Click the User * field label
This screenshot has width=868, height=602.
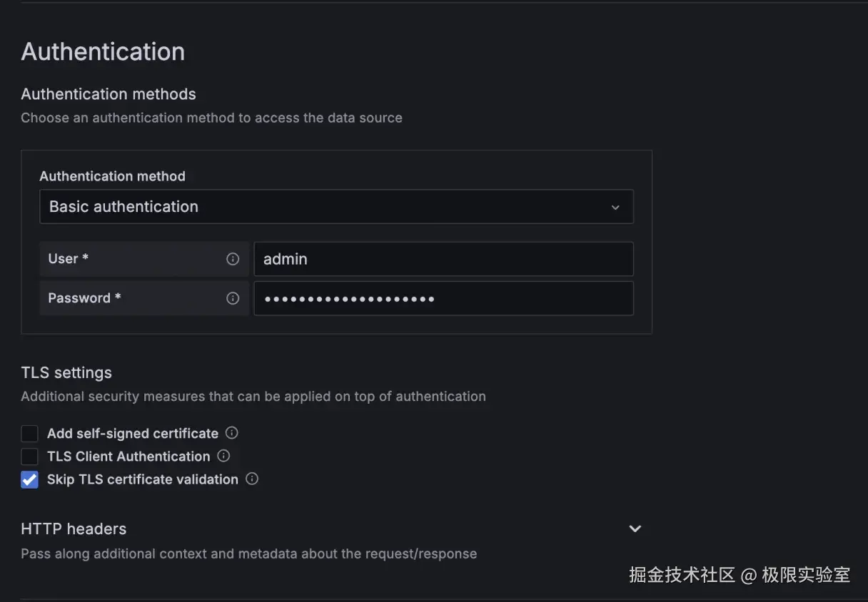(x=69, y=259)
